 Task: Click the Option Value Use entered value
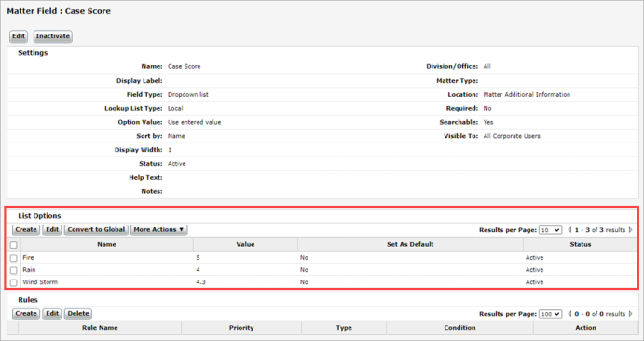point(194,122)
